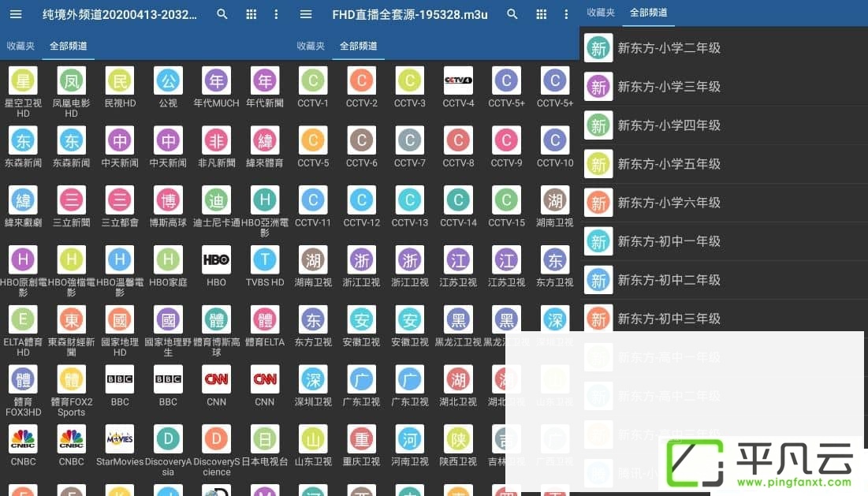Select CCTV-6 channel
868x496 pixels.
(362, 147)
